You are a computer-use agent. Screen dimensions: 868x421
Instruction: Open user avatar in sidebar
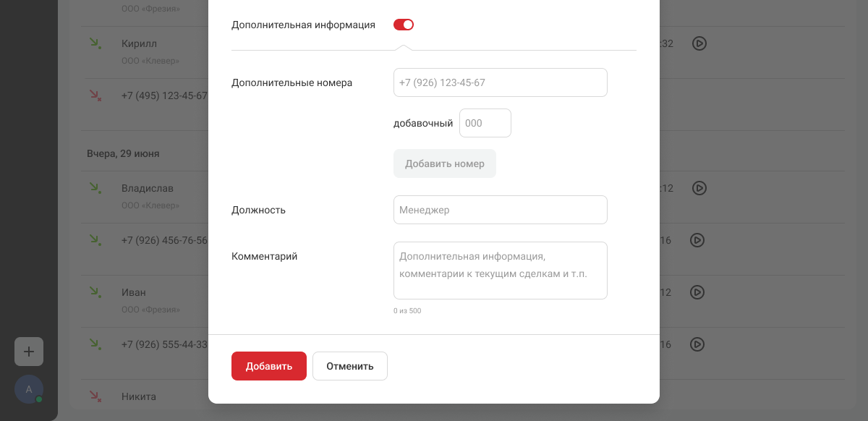tap(29, 389)
